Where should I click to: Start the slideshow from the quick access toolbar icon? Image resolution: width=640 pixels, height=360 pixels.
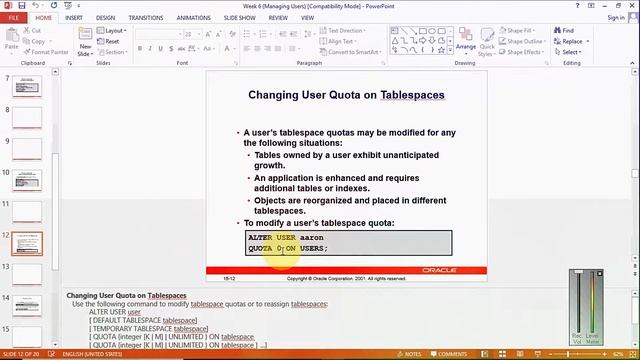tap(68, 6)
